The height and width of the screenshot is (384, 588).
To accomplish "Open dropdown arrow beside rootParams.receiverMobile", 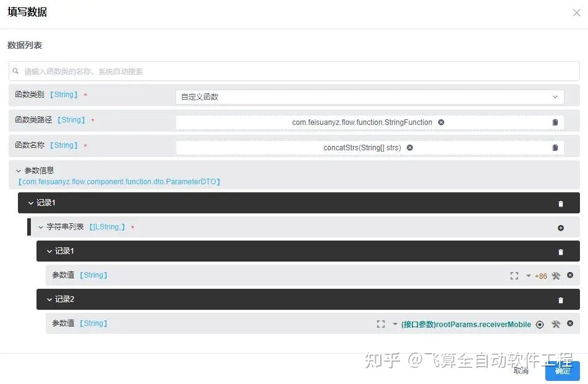I will coord(395,324).
